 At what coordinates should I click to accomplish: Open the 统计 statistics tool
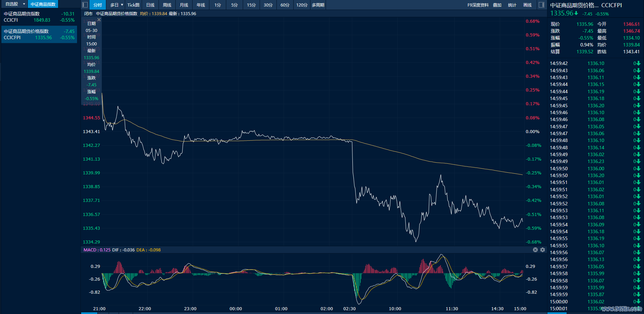click(x=512, y=5)
